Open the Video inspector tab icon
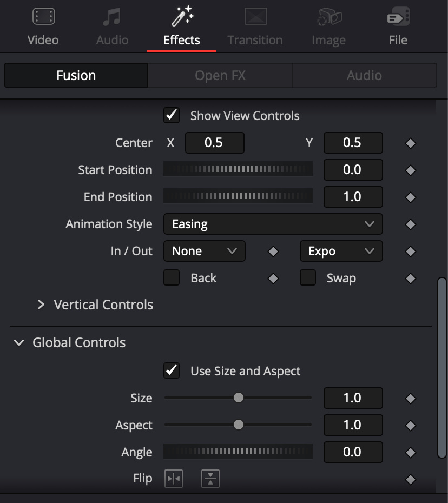Screen dimensions: 448x503 point(44,16)
